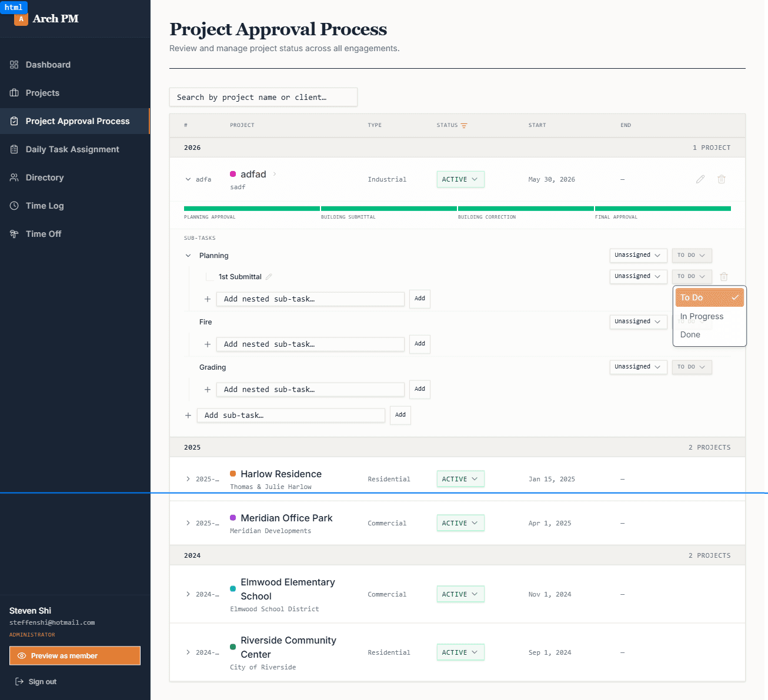Open the Meridian Office Park status dropdown
The image size is (768, 700).
460,523
